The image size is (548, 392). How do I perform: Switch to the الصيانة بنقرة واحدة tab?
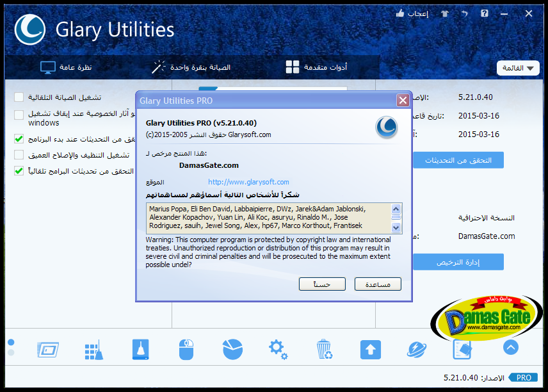point(191,67)
